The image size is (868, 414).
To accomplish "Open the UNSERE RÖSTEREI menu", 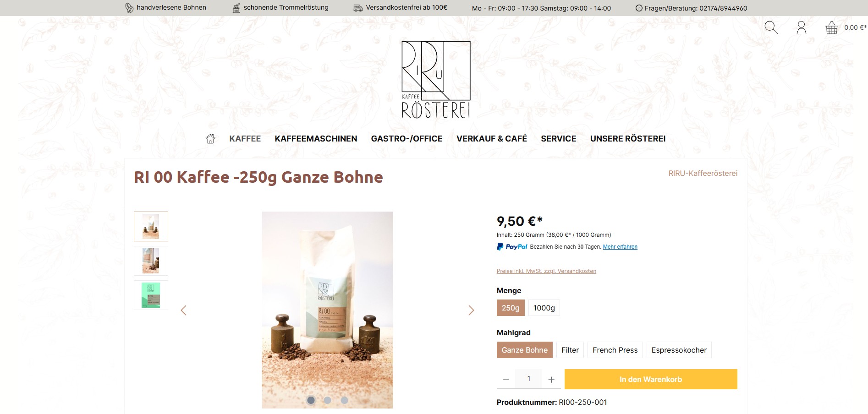I will 628,139.
